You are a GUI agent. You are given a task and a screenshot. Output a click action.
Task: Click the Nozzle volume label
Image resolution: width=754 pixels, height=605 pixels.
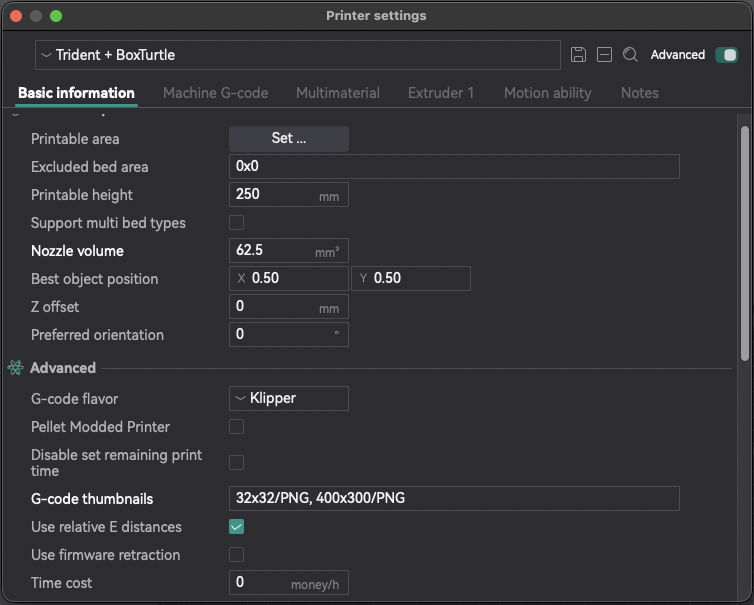click(x=77, y=251)
